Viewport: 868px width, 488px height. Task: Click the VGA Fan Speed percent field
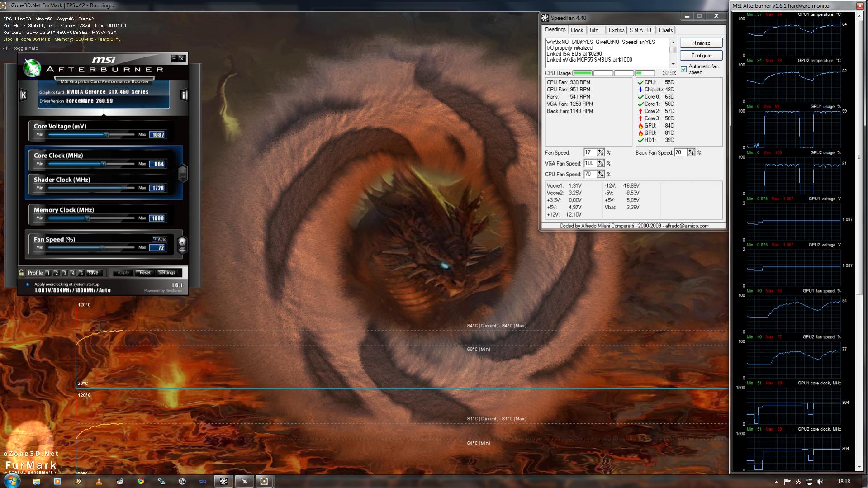click(x=590, y=164)
